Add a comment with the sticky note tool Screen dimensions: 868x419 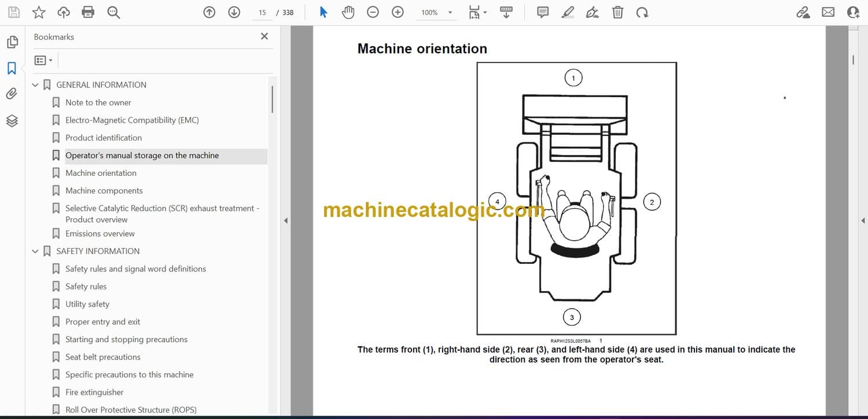(x=543, y=12)
